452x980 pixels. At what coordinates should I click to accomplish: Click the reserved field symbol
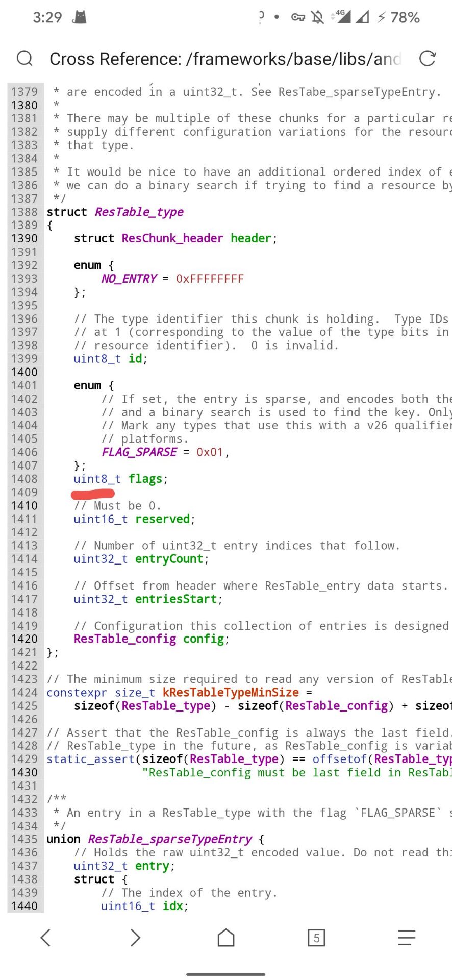163,519
